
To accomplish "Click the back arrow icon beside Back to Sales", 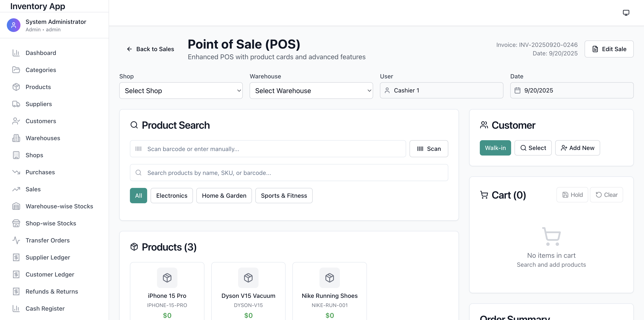I will pyautogui.click(x=129, y=49).
